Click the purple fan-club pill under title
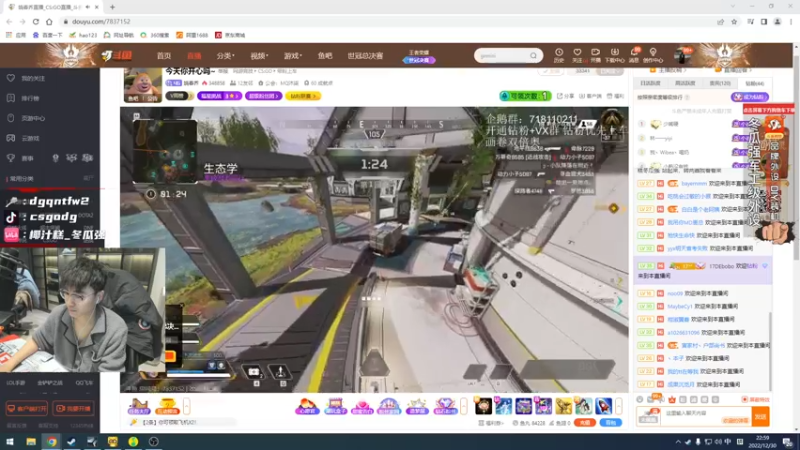The width and height of the screenshot is (800, 450). pyautogui.click(x=263, y=96)
